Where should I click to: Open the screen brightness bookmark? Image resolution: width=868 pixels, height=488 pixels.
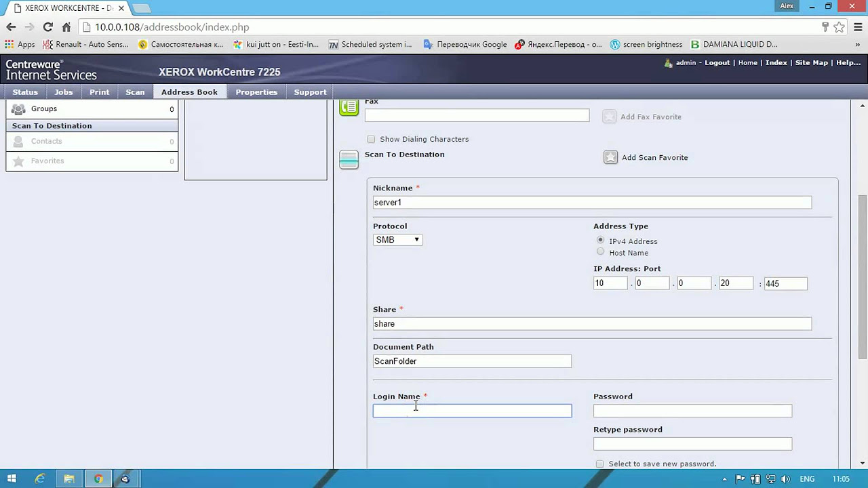pyautogui.click(x=646, y=44)
